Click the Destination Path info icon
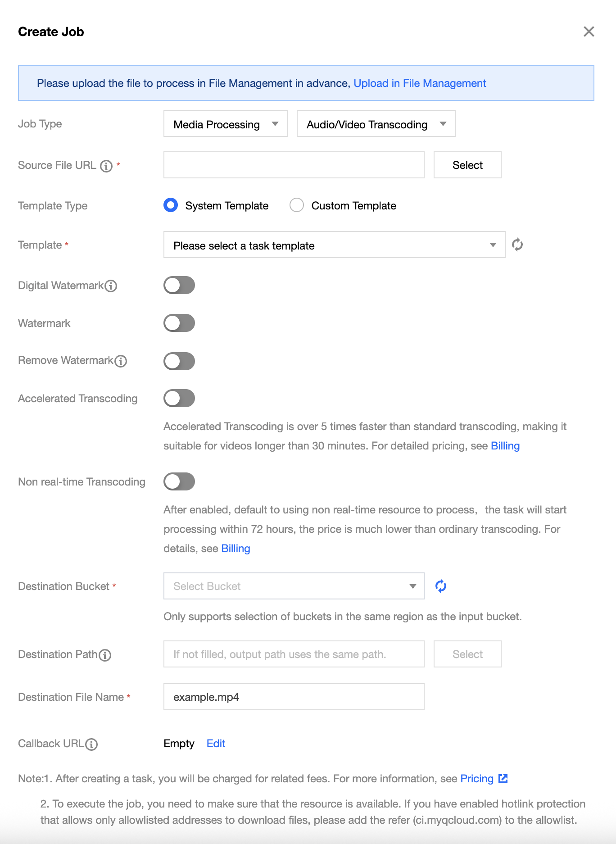The height and width of the screenshot is (844, 616). (x=105, y=655)
